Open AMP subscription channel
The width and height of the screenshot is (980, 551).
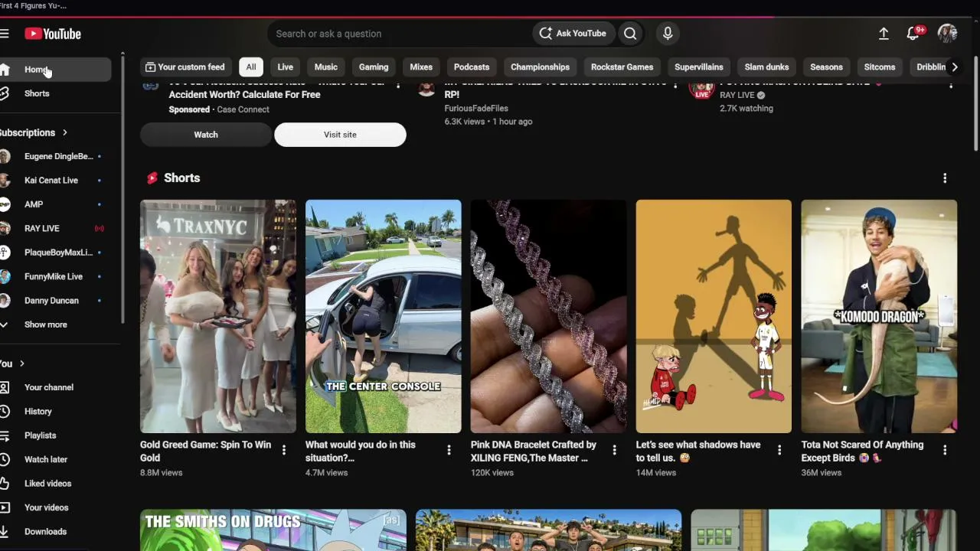(34, 204)
